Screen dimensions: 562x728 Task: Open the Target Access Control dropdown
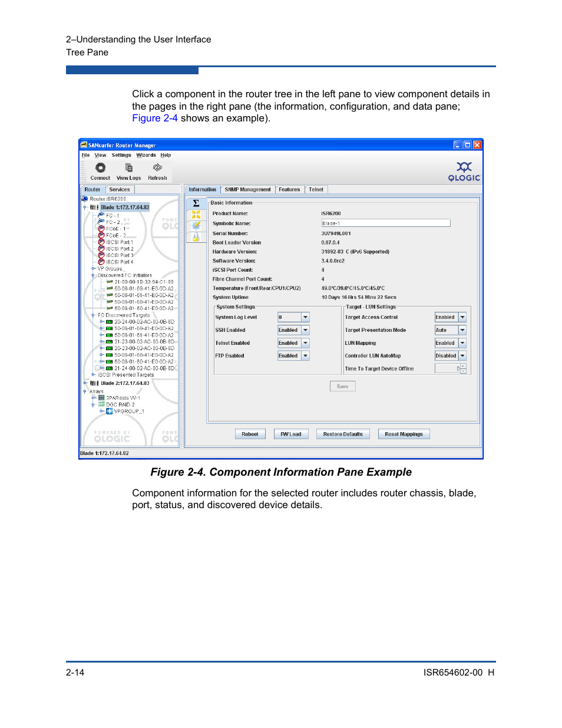tap(462, 317)
